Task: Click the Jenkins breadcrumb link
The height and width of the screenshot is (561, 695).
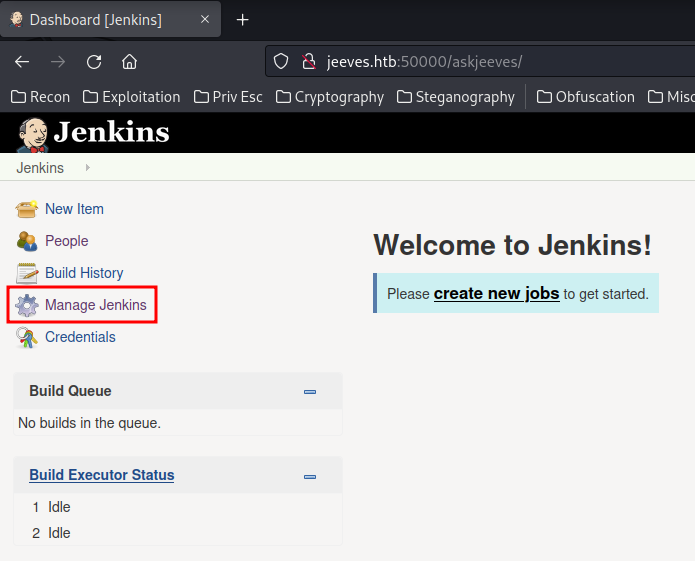Action: pos(40,168)
